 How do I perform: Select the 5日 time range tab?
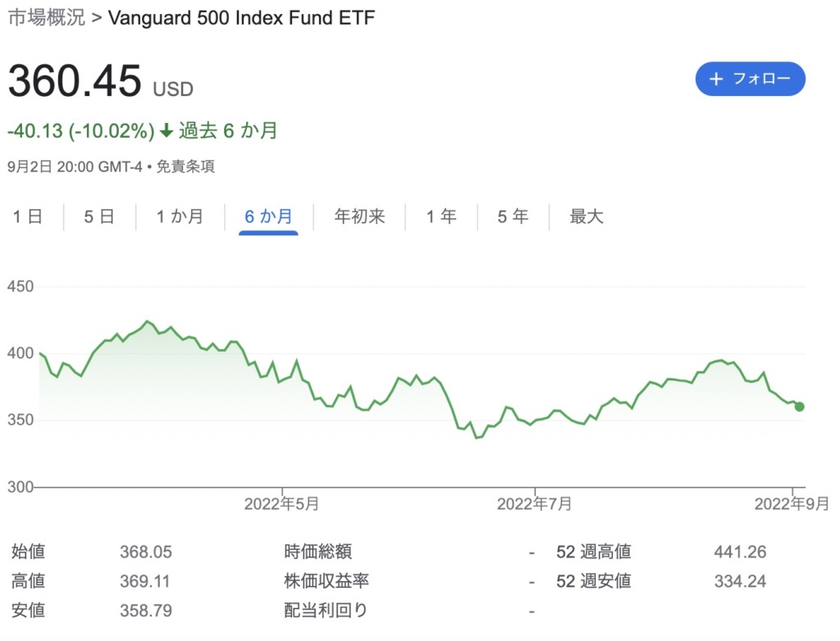tap(99, 216)
